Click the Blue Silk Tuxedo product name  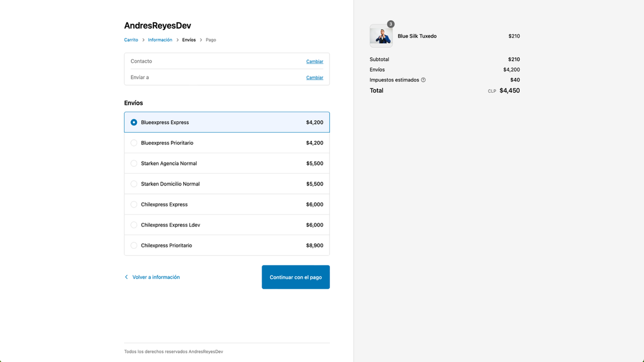(417, 36)
